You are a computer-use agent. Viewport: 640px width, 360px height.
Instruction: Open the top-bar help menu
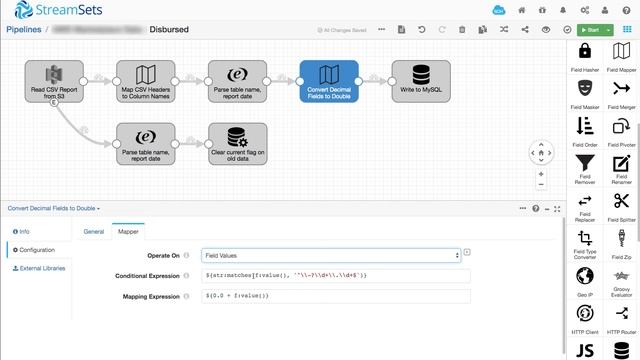click(627, 10)
